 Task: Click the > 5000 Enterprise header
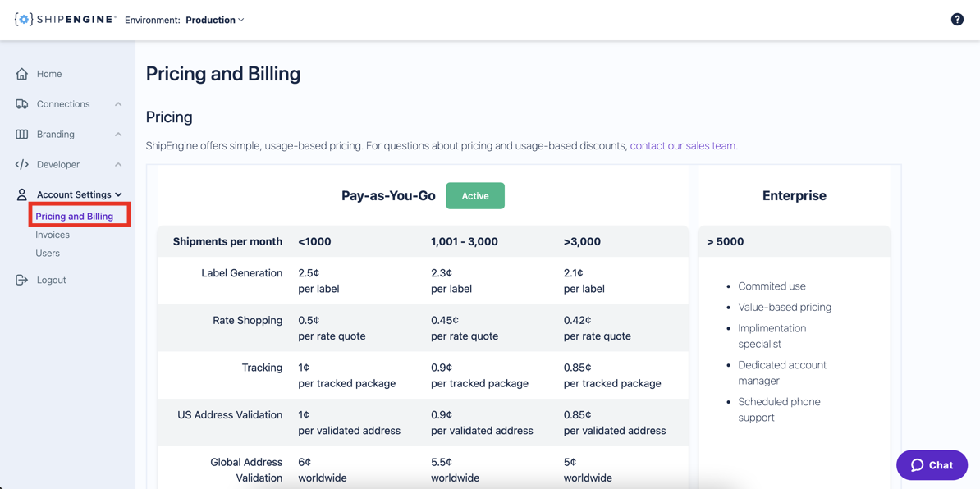(726, 242)
